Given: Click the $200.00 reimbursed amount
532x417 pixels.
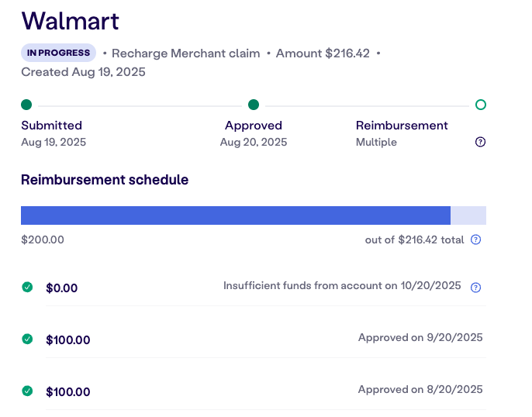Looking at the screenshot, I should 43,240.
